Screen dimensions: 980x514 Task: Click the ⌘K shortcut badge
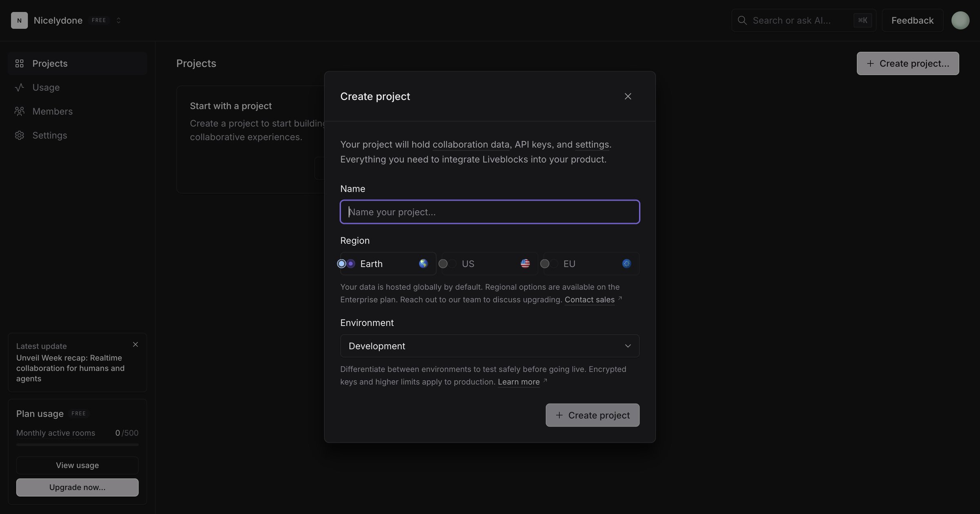[x=862, y=20]
